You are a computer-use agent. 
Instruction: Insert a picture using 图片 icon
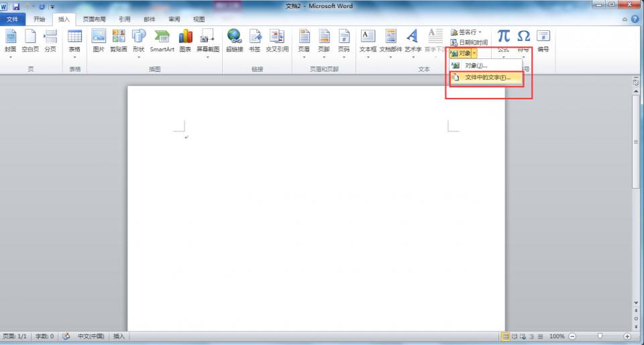point(99,40)
